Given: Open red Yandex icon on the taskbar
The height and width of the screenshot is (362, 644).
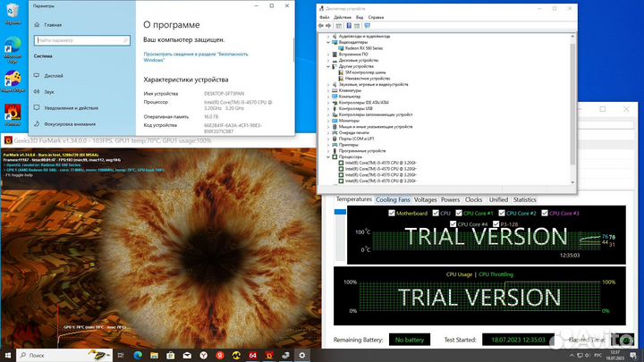Looking at the screenshot, I should click(220, 356).
